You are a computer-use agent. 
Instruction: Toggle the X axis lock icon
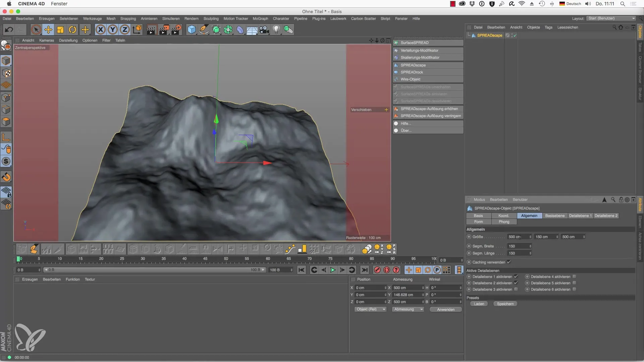click(x=100, y=29)
